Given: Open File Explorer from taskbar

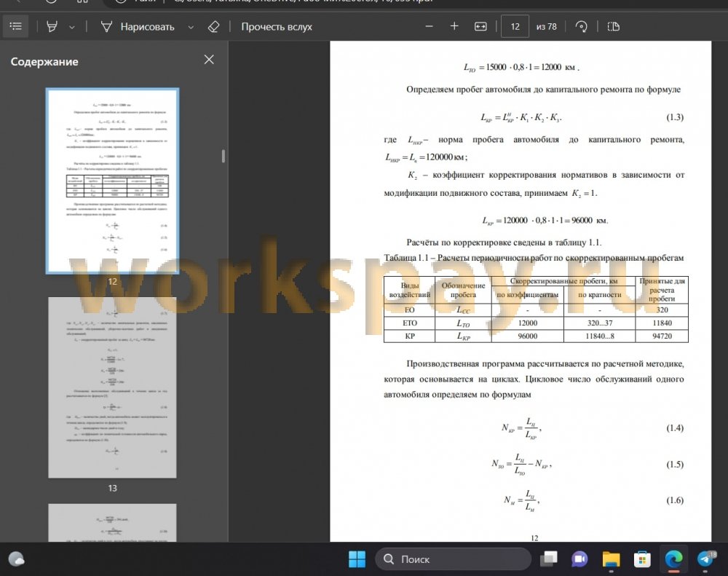Looking at the screenshot, I should (x=611, y=559).
